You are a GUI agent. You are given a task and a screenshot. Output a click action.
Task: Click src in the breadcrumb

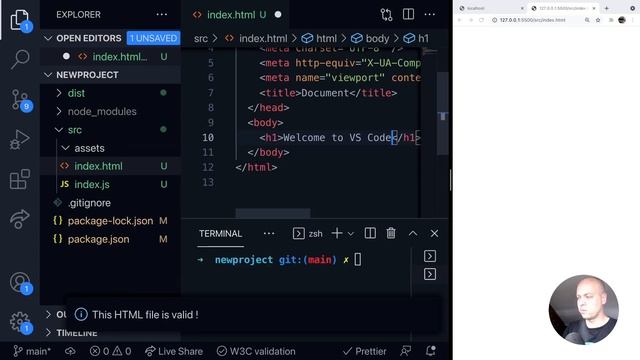(201, 38)
